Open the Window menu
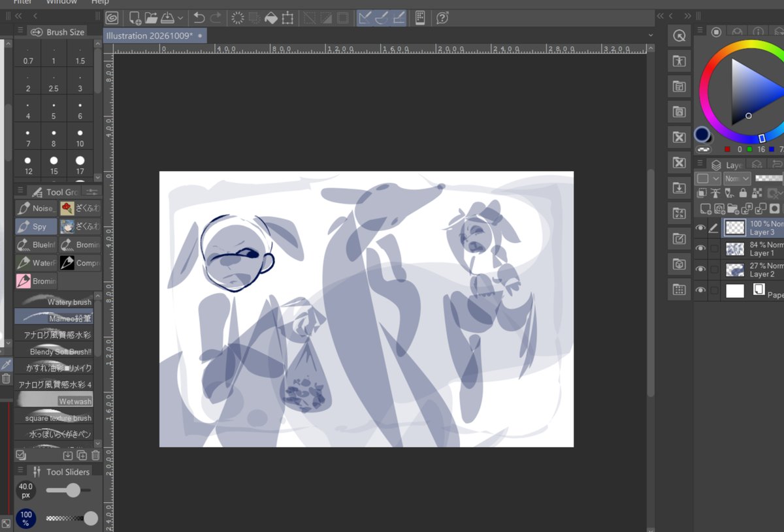784x532 pixels. pos(61,3)
